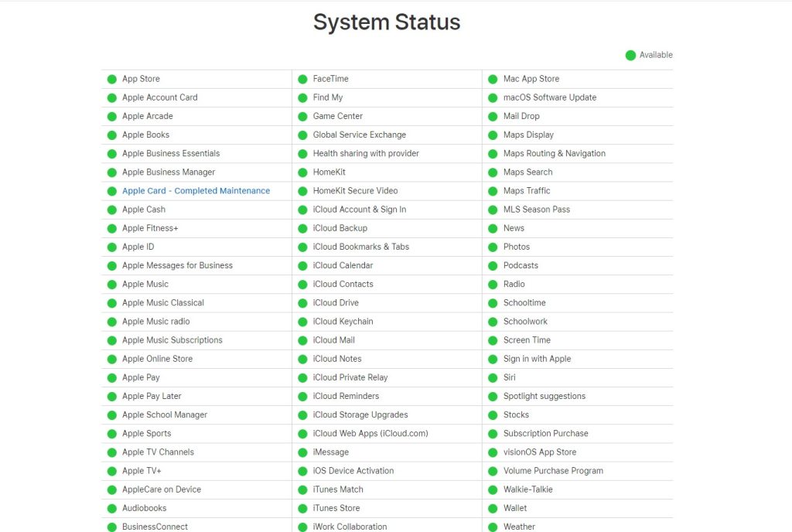
Task: Select the green indicator for Apple Books
Action: coord(112,135)
